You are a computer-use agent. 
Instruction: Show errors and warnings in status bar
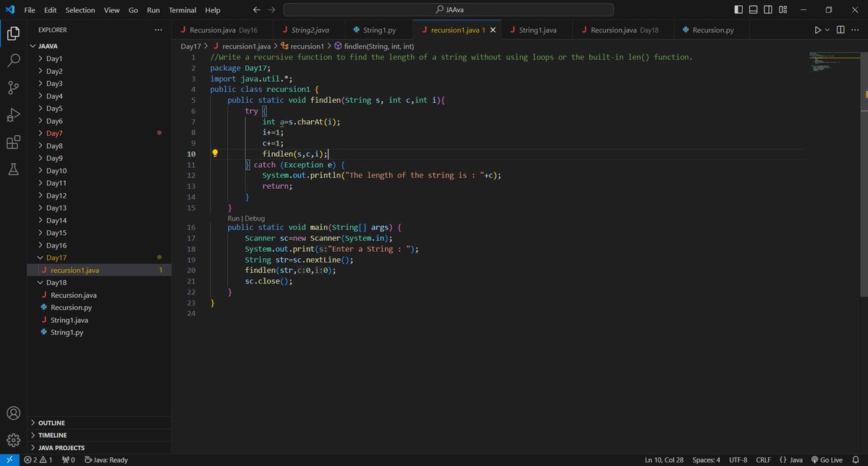click(x=38, y=459)
